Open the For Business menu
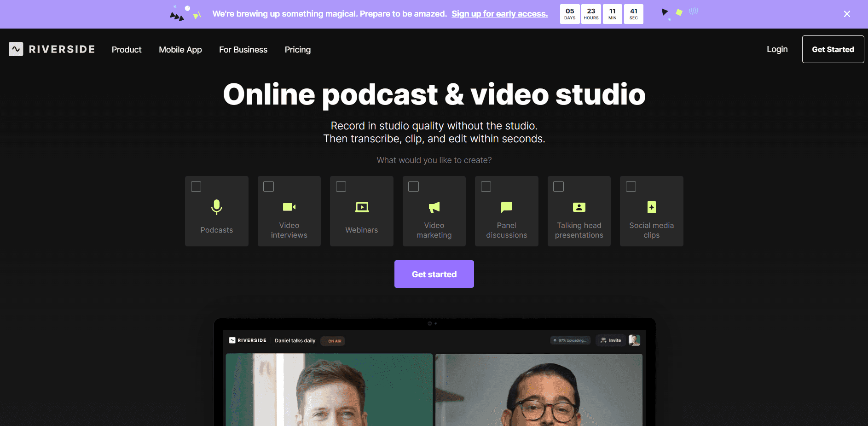 [243, 50]
